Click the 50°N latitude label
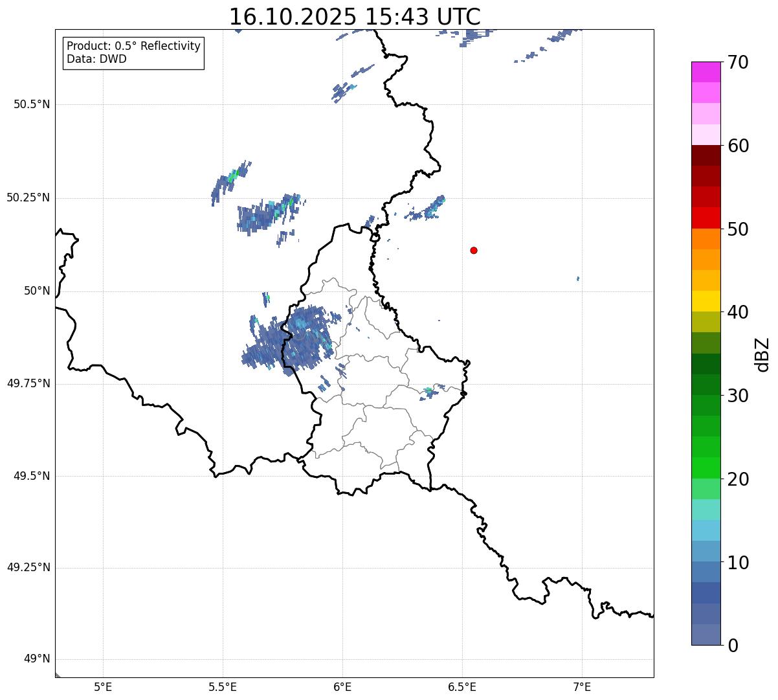 [37, 291]
